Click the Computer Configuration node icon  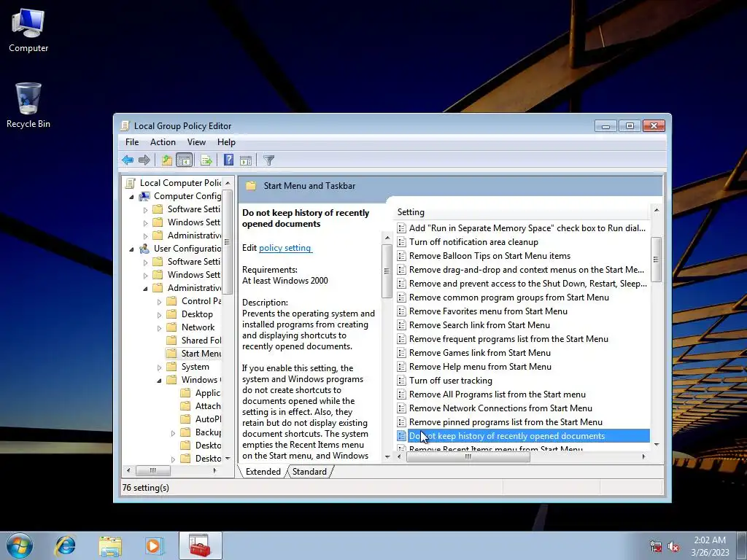tap(144, 196)
